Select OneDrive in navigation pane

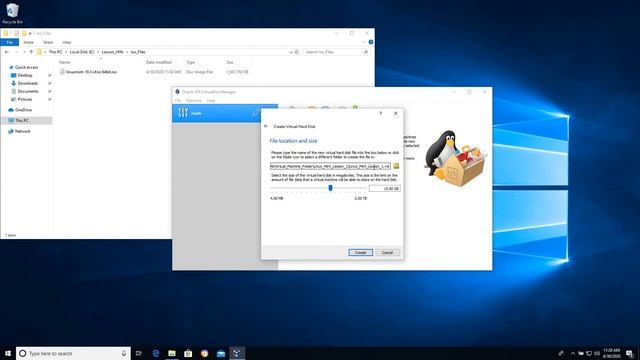point(23,110)
